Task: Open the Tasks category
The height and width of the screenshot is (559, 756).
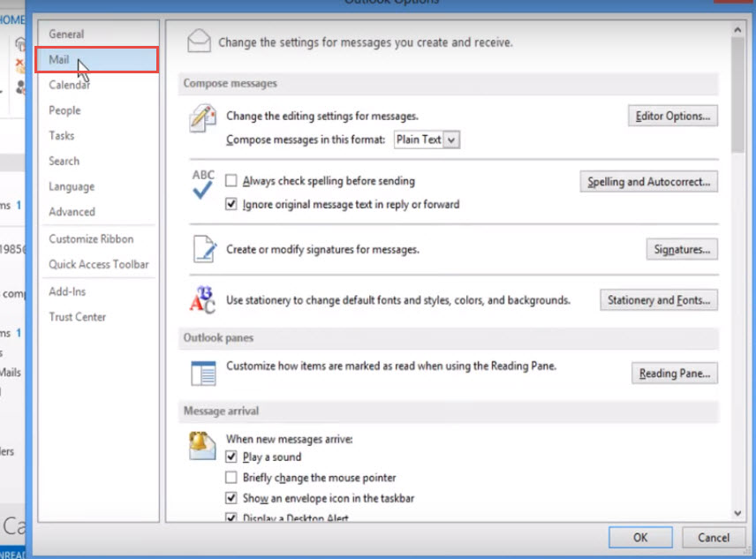Action: 98,135
